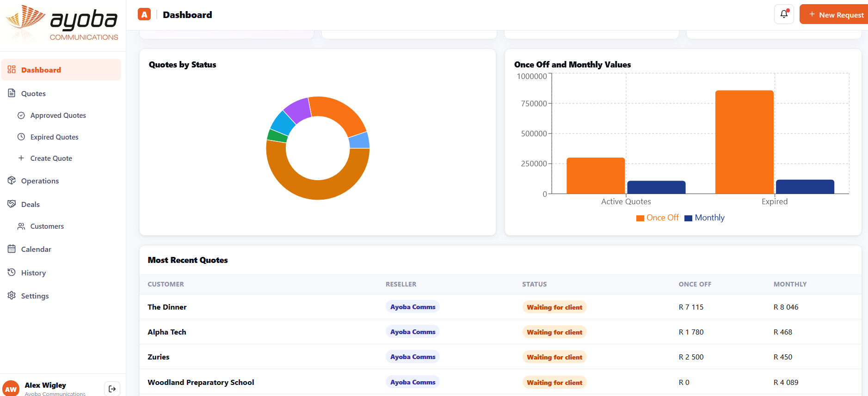Click the Quotes document icon
868x396 pixels.
point(12,93)
